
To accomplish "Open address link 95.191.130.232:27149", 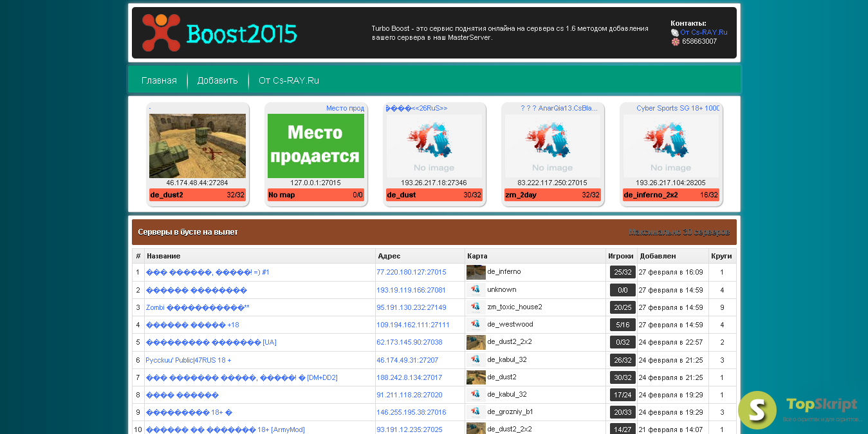I will click(411, 307).
